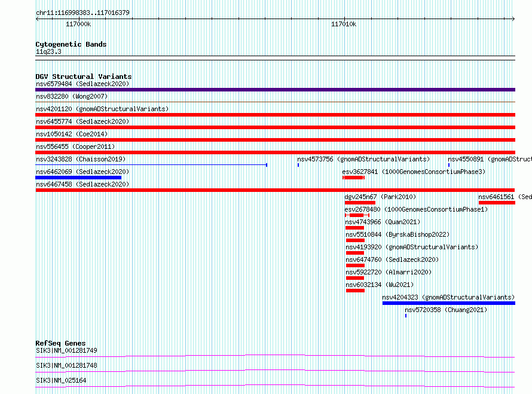
Task: Click the 117010k ruler position label
Action: tap(344, 24)
